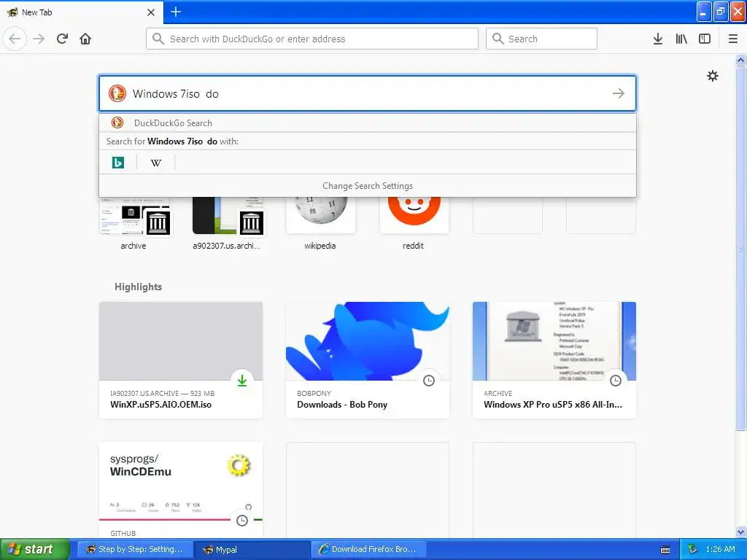Screen dimensions: 747x560
Task: Open Downloads - Bob Pony highlight
Action: (x=368, y=360)
